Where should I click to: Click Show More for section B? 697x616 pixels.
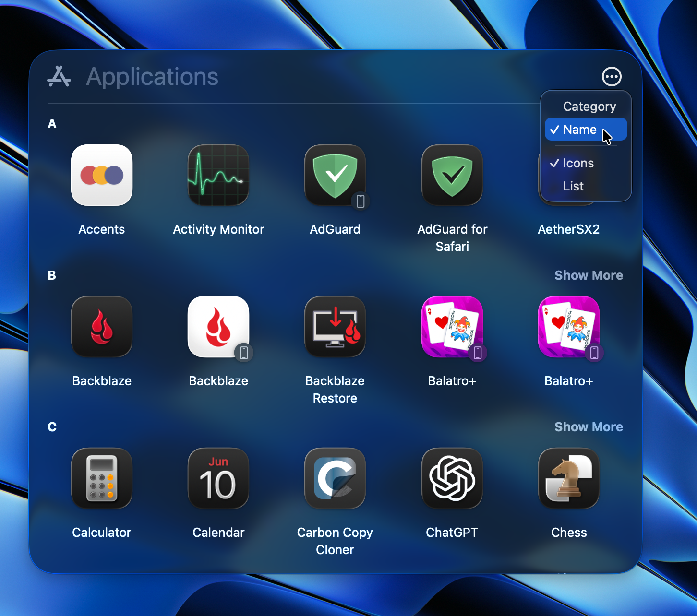[x=589, y=275]
